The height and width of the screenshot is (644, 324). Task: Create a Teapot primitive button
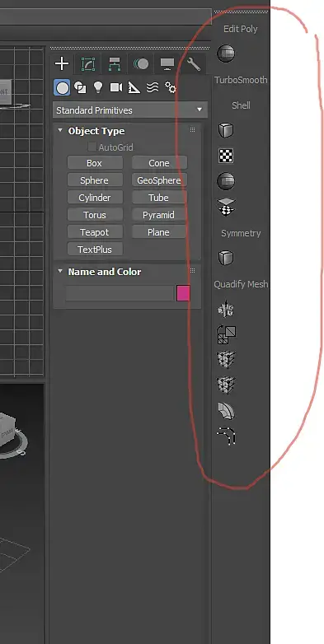[95, 232]
